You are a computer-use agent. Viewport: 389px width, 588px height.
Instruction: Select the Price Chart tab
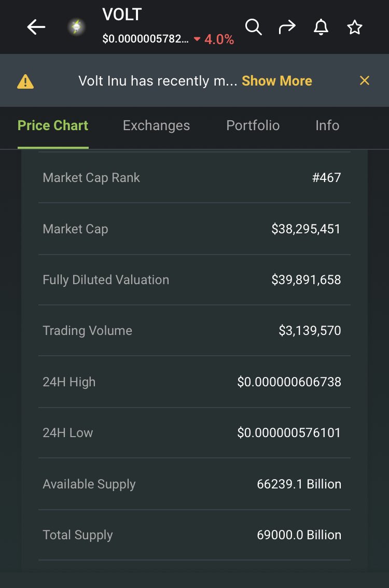(x=53, y=125)
